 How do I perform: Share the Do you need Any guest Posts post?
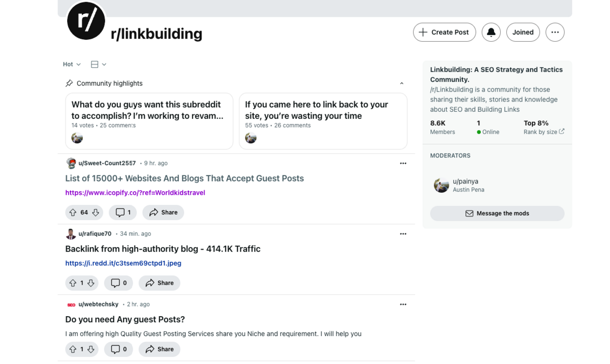click(x=160, y=349)
